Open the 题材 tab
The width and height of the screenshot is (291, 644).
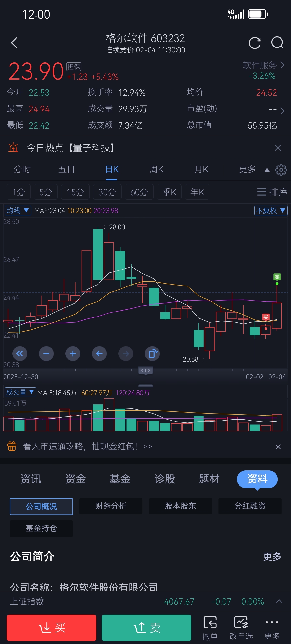[209, 479]
